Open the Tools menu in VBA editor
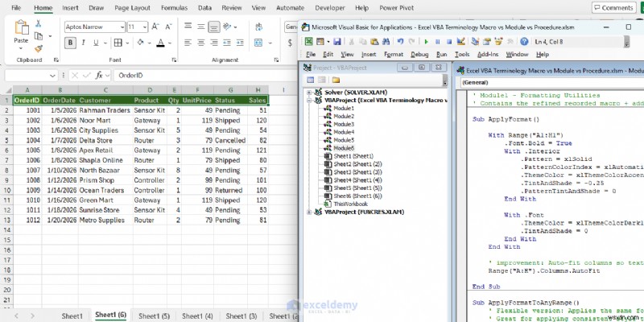Screen dimensions: 644x322 [x=462, y=54]
